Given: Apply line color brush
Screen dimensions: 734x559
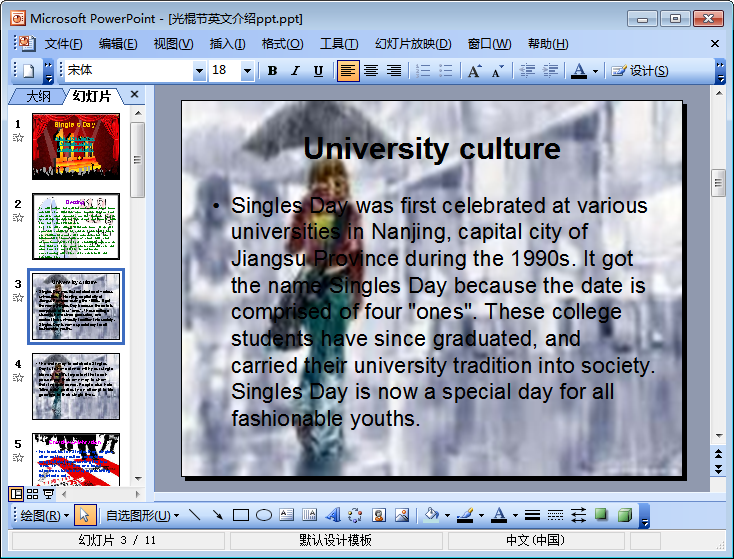Looking at the screenshot, I should pos(465,515).
